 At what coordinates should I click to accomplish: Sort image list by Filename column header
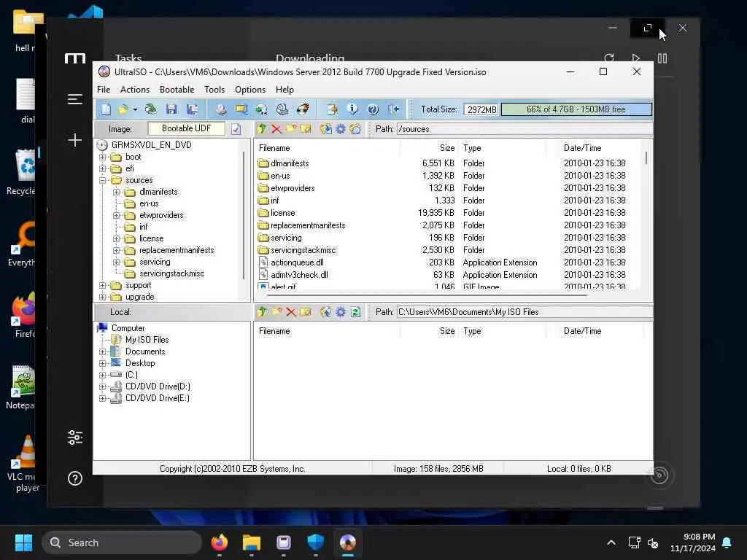pos(328,148)
